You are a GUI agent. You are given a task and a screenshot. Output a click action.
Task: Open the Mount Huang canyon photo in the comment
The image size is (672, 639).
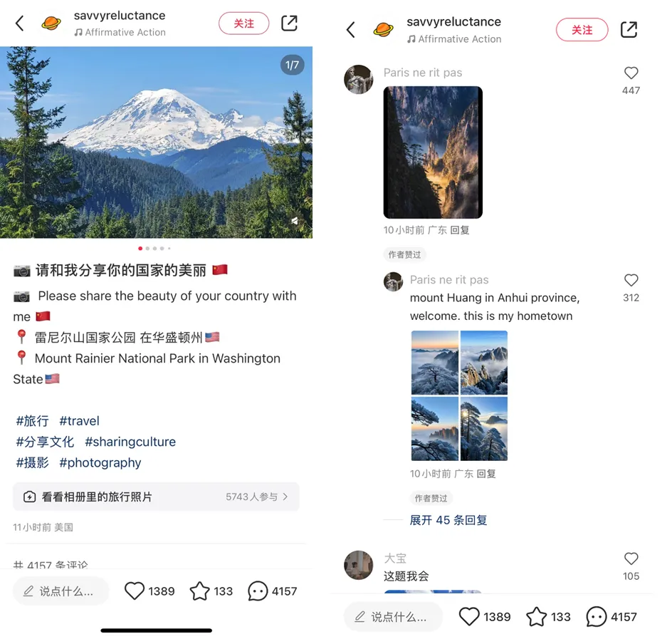(x=433, y=152)
